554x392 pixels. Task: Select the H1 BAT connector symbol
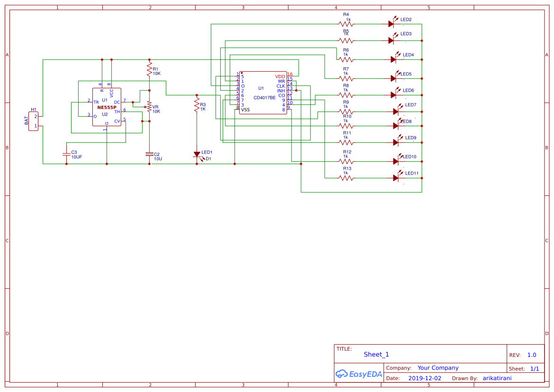pos(34,121)
